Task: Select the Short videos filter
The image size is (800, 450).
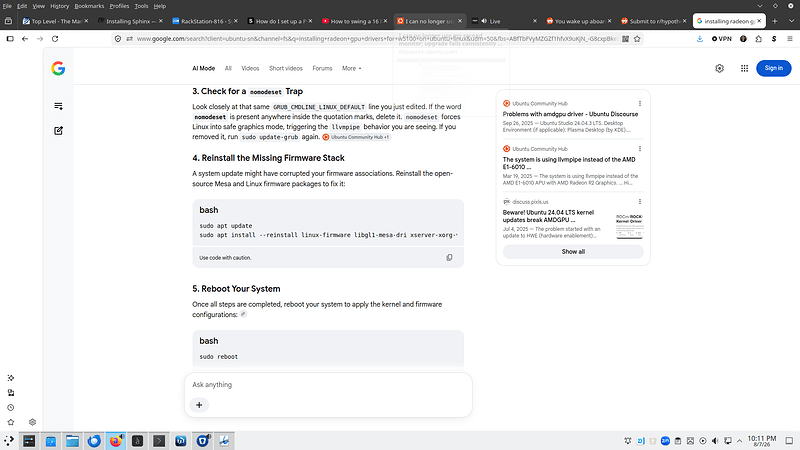Action: (x=286, y=68)
